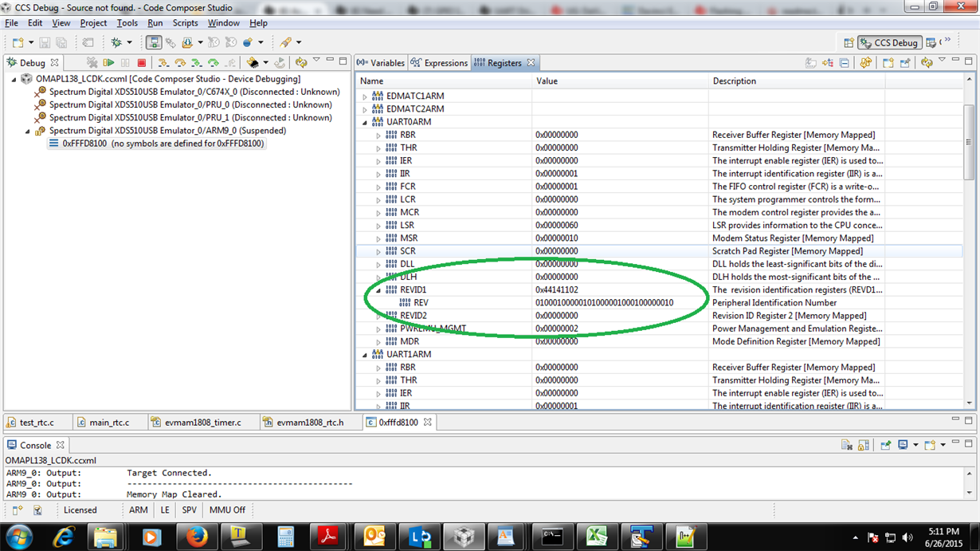Click the CPU Reset chip icon
The image size is (980, 551).
pyautogui.click(x=253, y=62)
